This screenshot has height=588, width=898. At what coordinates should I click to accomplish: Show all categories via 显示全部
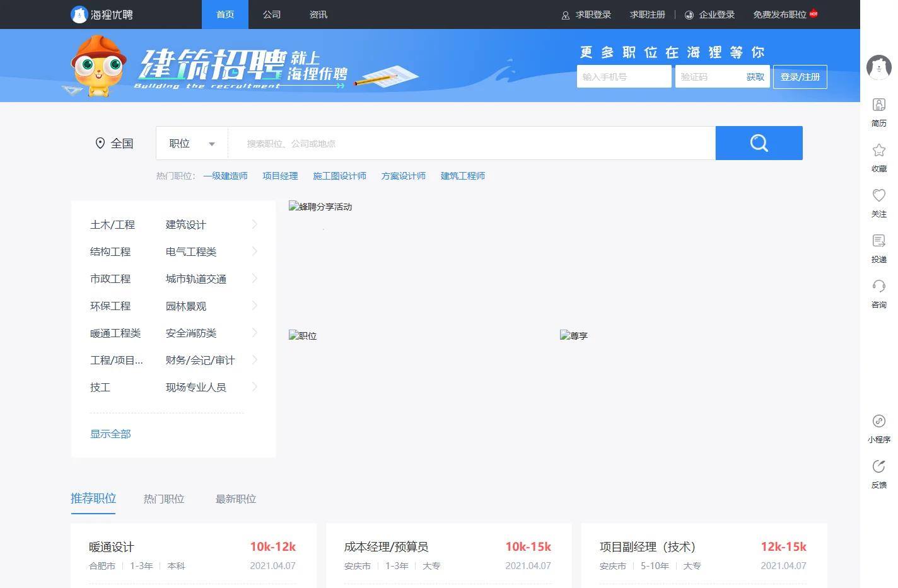(110, 434)
